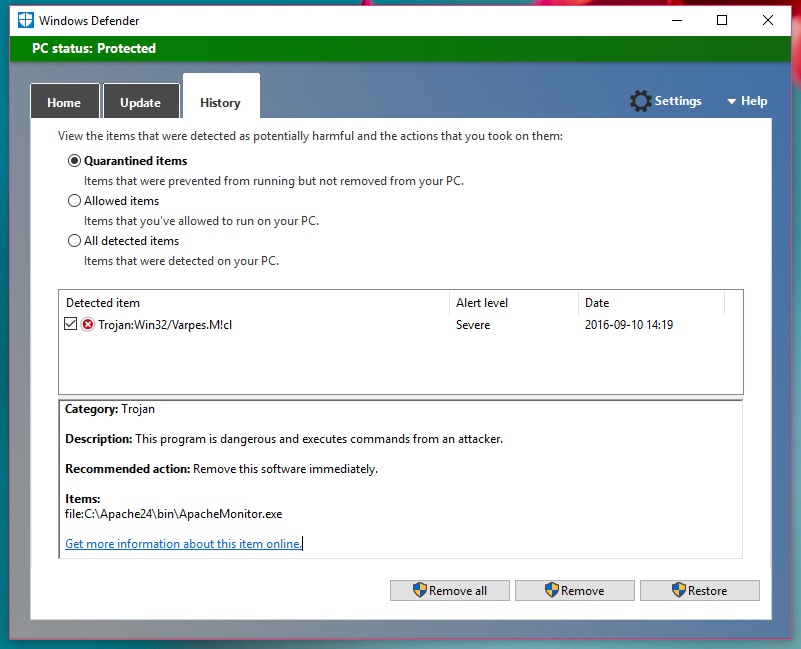Click the Recommended action text line
801x649 pixels.
[221, 469]
